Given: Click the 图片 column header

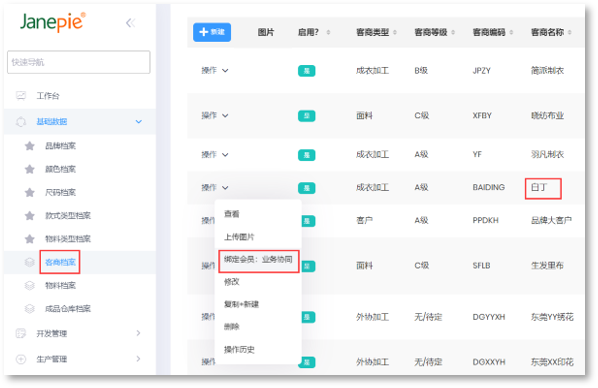Looking at the screenshot, I should coord(266,32).
